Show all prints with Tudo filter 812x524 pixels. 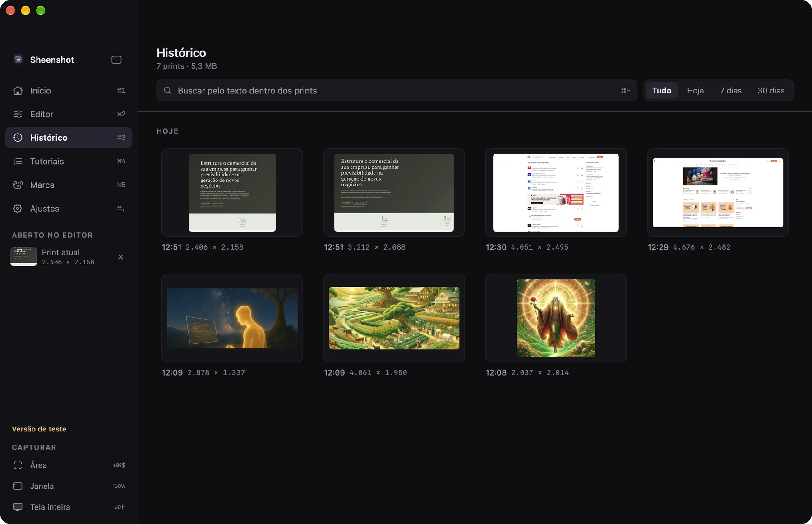[x=661, y=91]
